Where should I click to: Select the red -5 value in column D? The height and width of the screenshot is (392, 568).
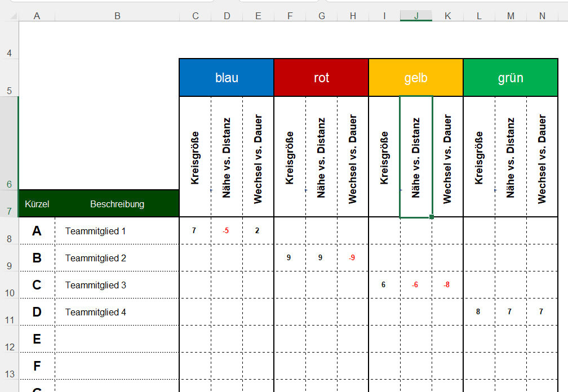227,230
